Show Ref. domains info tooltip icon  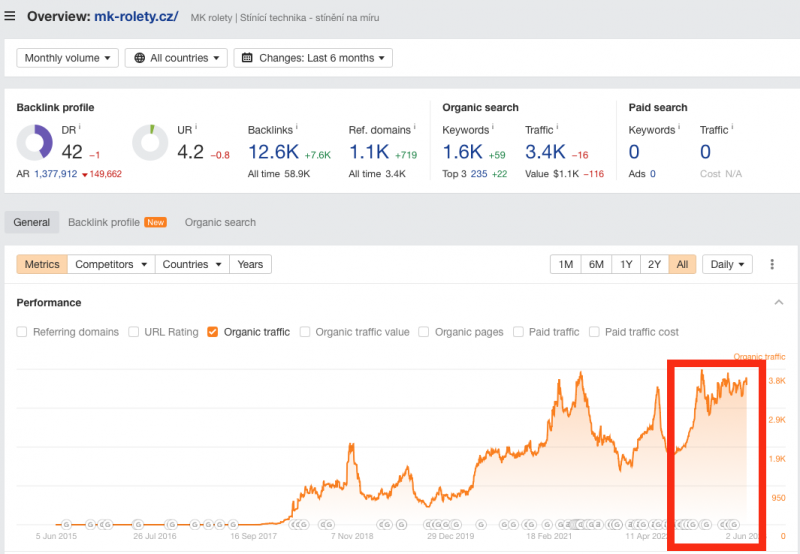[414, 127]
